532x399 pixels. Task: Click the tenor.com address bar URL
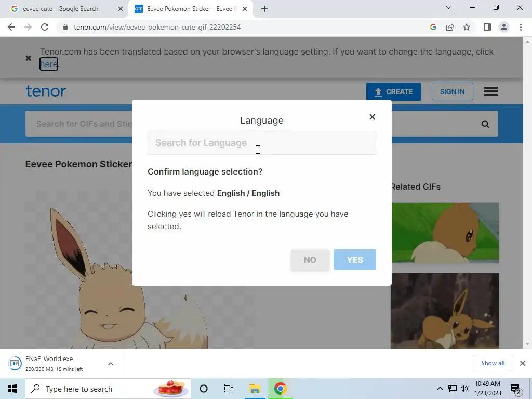coord(157,27)
